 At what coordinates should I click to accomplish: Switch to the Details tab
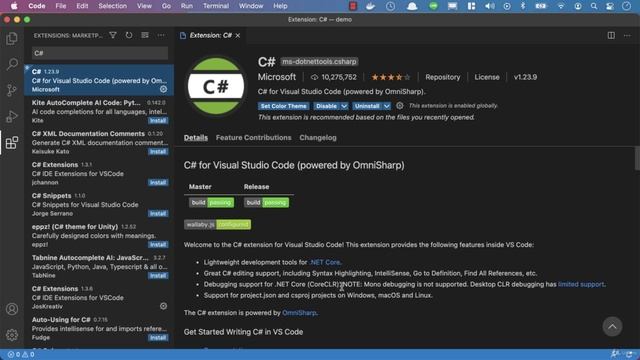coord(196,138)
